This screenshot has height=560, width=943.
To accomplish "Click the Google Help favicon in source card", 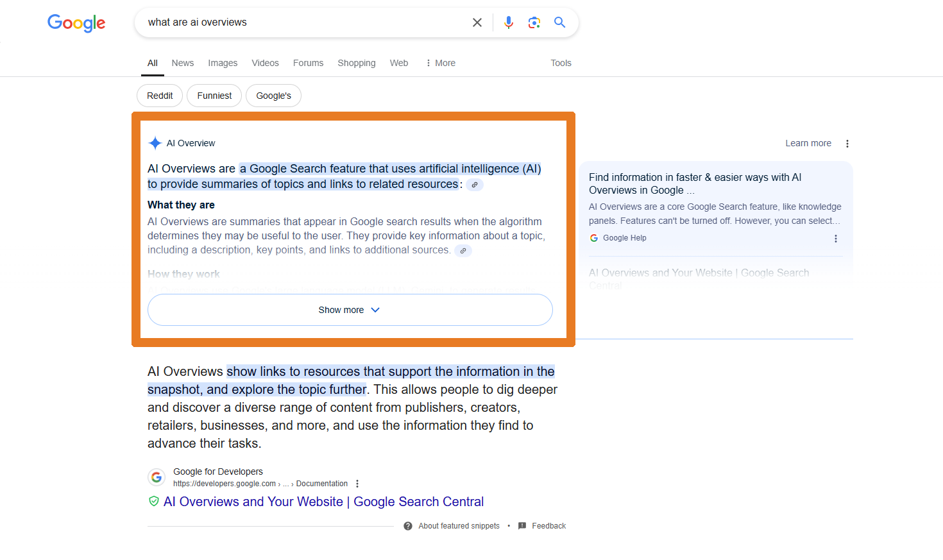I will tap(594, 238).
